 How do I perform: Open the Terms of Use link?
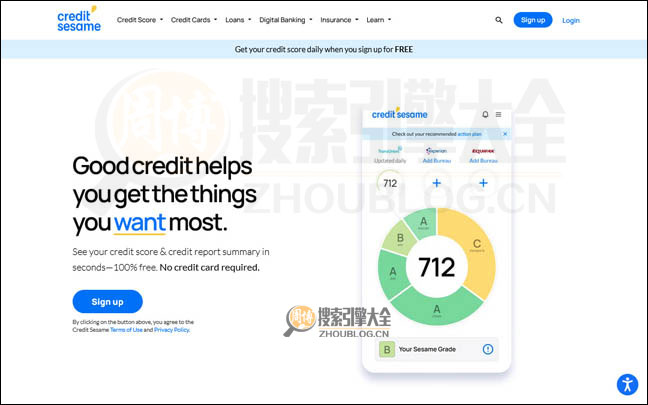[126, 330]
